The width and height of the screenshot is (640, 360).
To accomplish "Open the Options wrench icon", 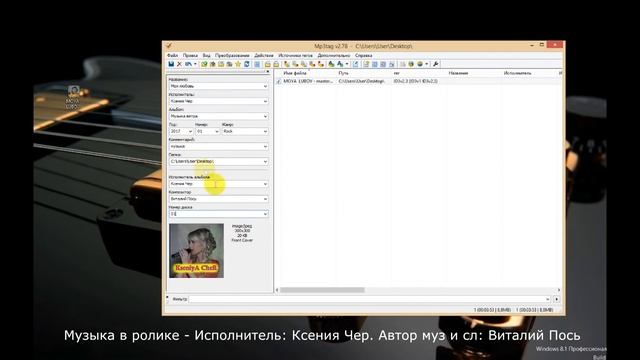I will coord(436,64).
